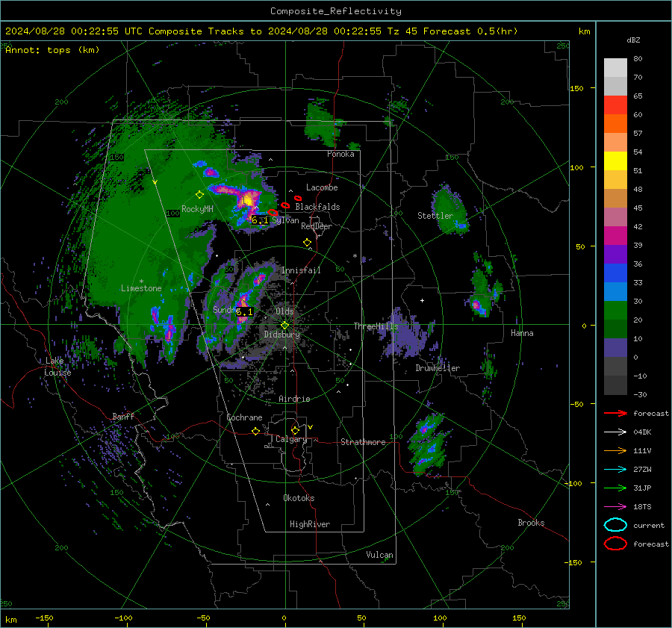Click the Blackfalds city label
The height and width of the screenshot is (628, 672).
317,207
